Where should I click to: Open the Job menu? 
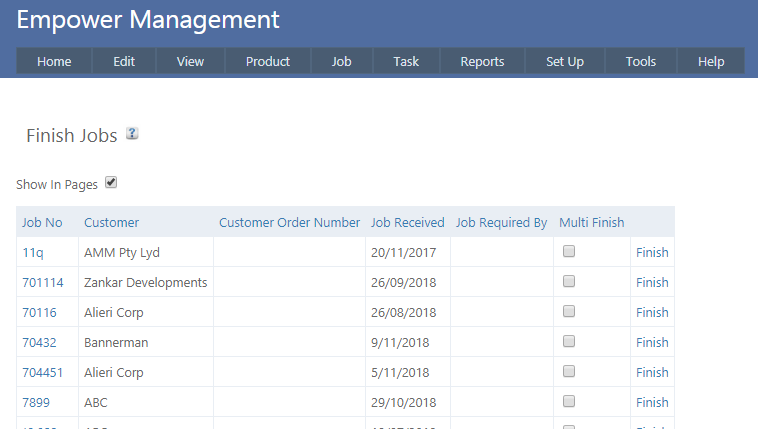tap(342, 61)
